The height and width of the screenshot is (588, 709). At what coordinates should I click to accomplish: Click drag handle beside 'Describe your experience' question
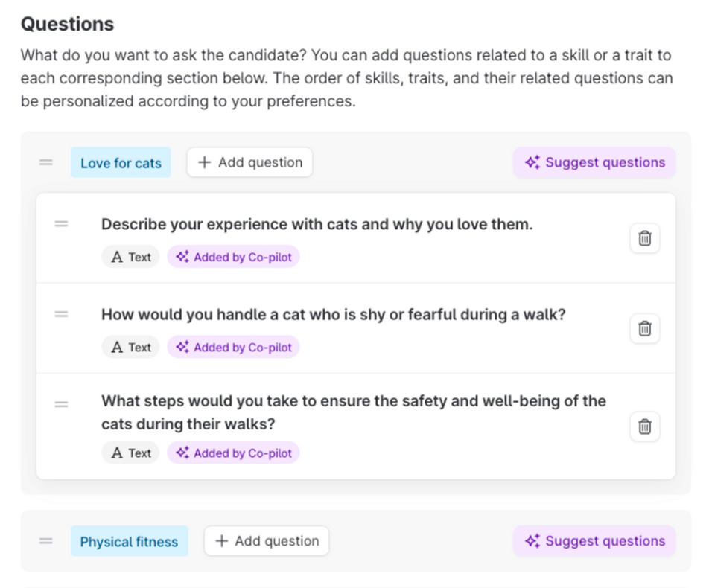pyautogui.click(x=61, y=223)
